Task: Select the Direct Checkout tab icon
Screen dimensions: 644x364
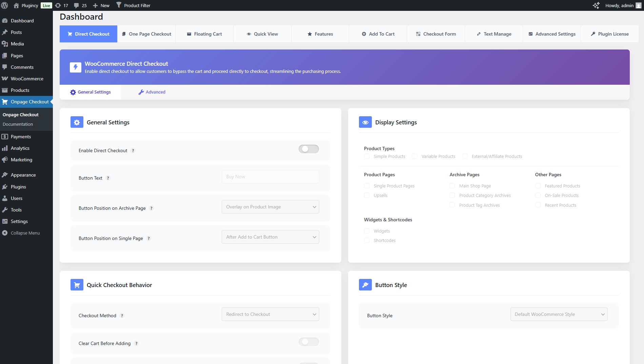Action: 69,34
